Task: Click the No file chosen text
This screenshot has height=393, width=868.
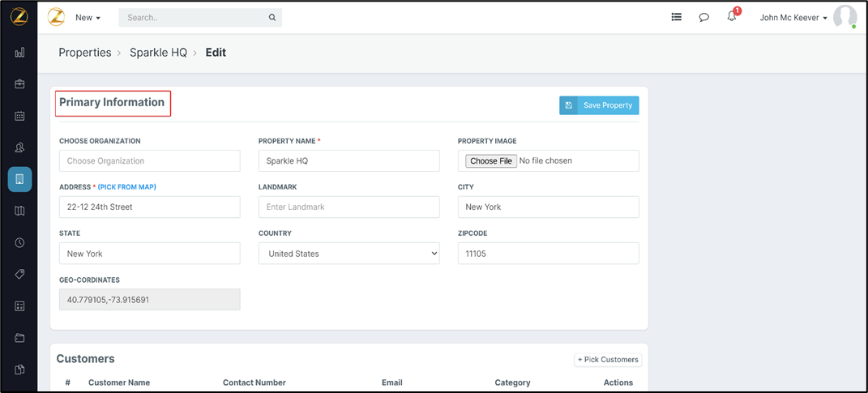Action: (x=545, y=161)
